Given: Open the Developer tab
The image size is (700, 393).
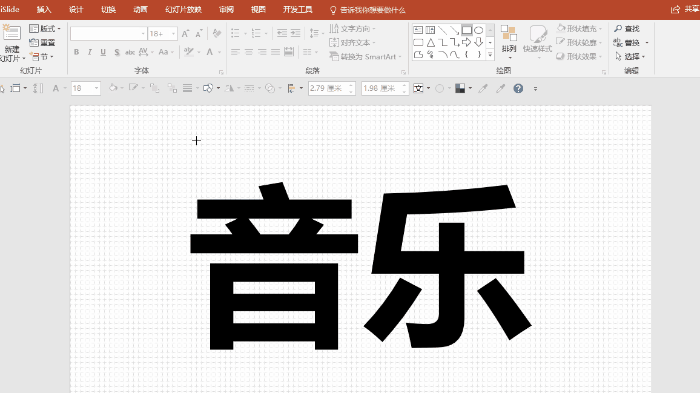Looking at the screenshot, I should (297, 9).
